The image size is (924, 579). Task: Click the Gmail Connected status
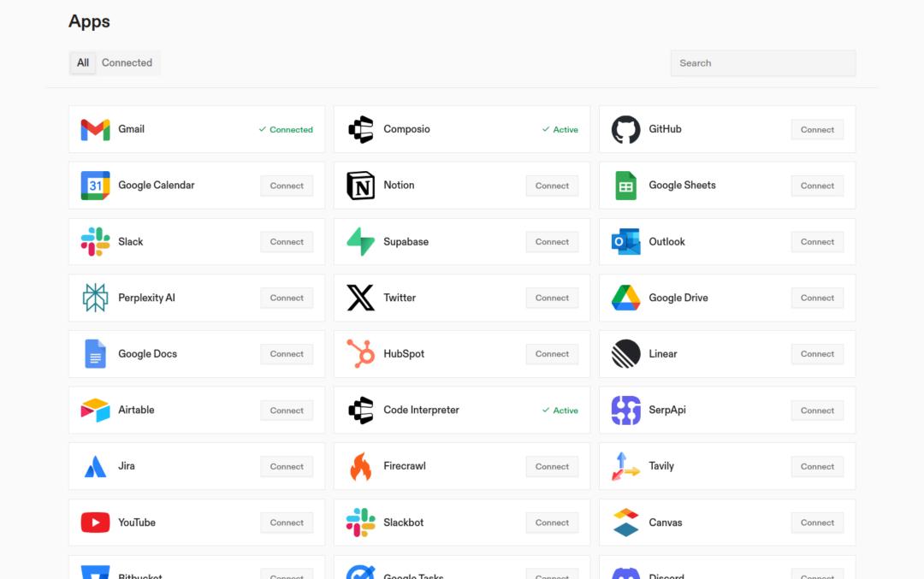coord(286,130)
